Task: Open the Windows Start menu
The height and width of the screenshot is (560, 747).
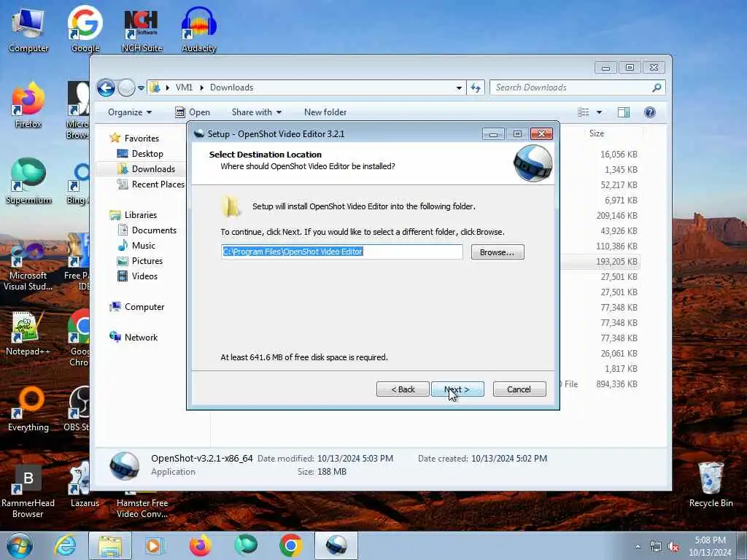Action: coord(19,545)
